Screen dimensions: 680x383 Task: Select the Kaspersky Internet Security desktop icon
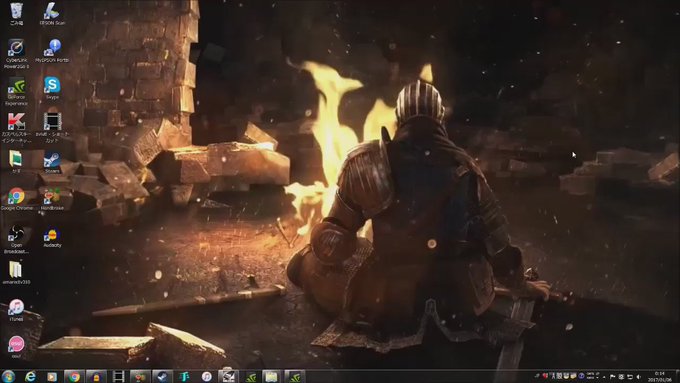click(x=16, y=128)
